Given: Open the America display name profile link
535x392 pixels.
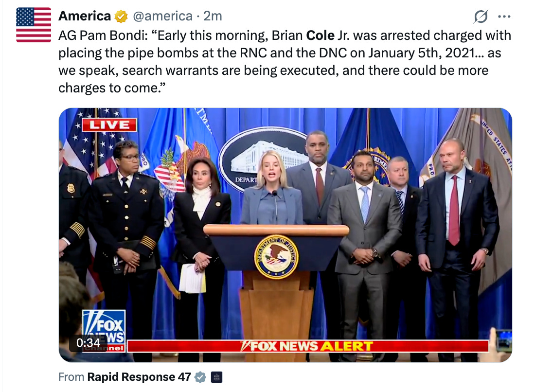Looking at the screenshot, I should point(85,16).
